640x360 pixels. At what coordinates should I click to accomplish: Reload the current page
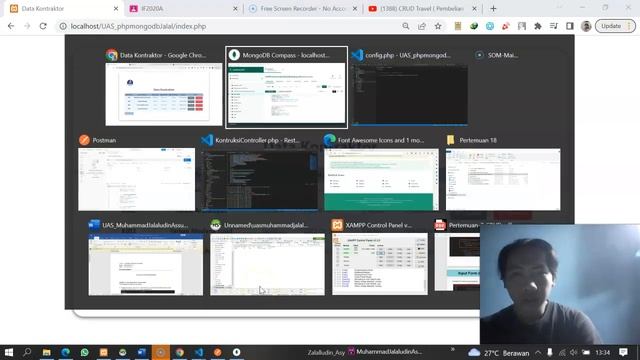coord(43,26)
